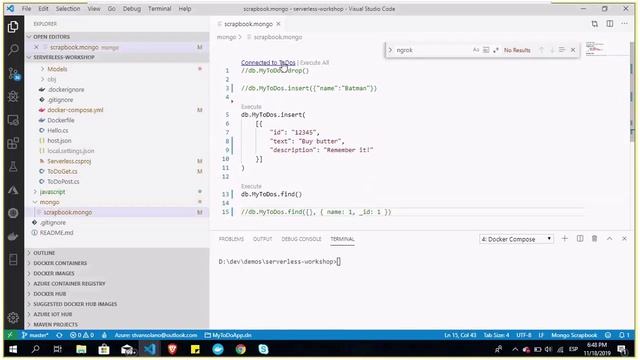Switch to the Output tab

click(262, 239)
